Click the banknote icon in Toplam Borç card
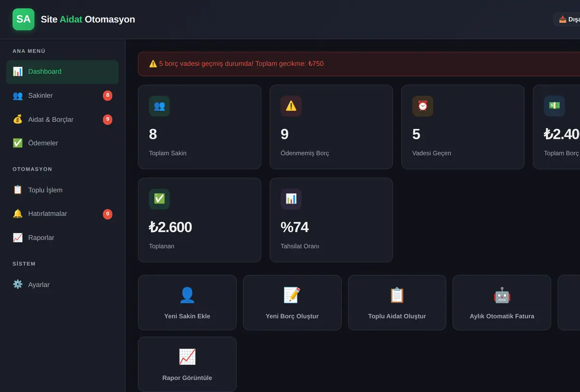Screen dimensions: 580x392 click(554, 106)
